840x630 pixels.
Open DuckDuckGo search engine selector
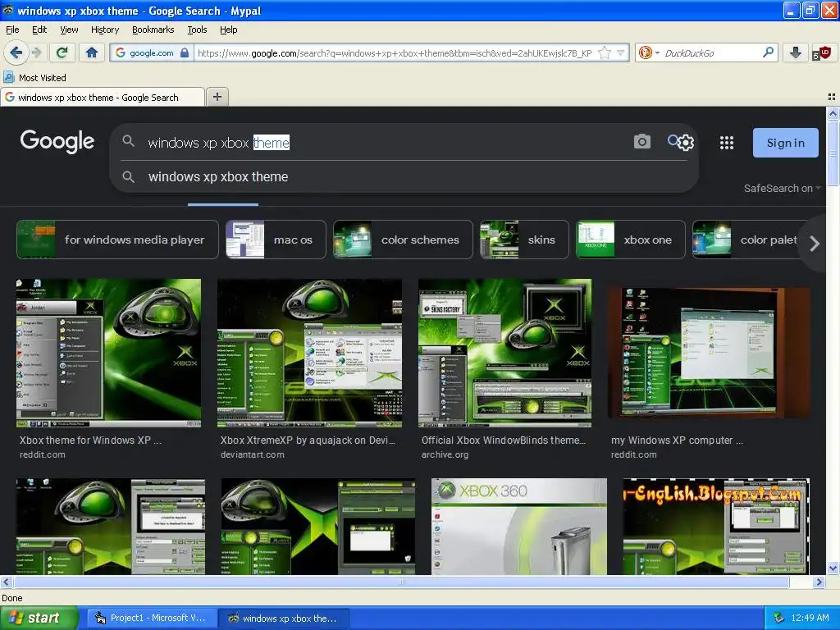pyautogui.click(x=648, y=52)
